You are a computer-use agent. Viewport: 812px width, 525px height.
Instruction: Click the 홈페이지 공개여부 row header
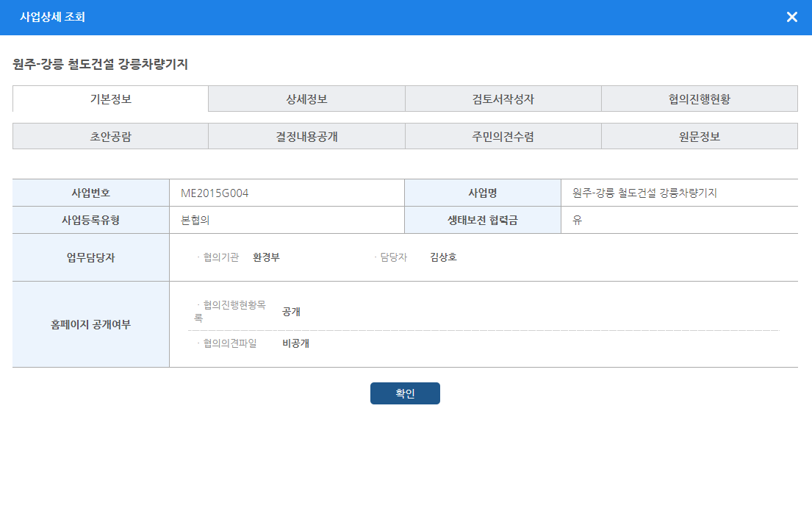tap(91, 324)
